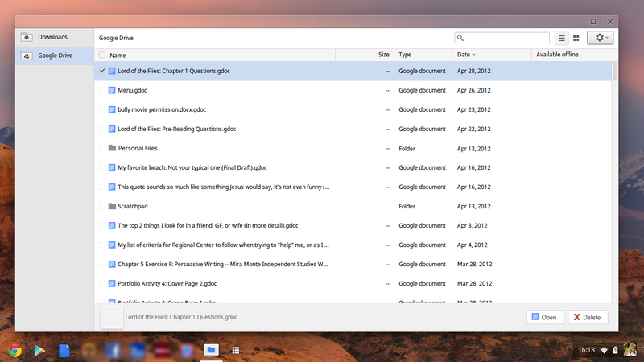Viewport: 644px width, 362px height.
Task: Click the Files app icon on shelf
Action: 211,350
